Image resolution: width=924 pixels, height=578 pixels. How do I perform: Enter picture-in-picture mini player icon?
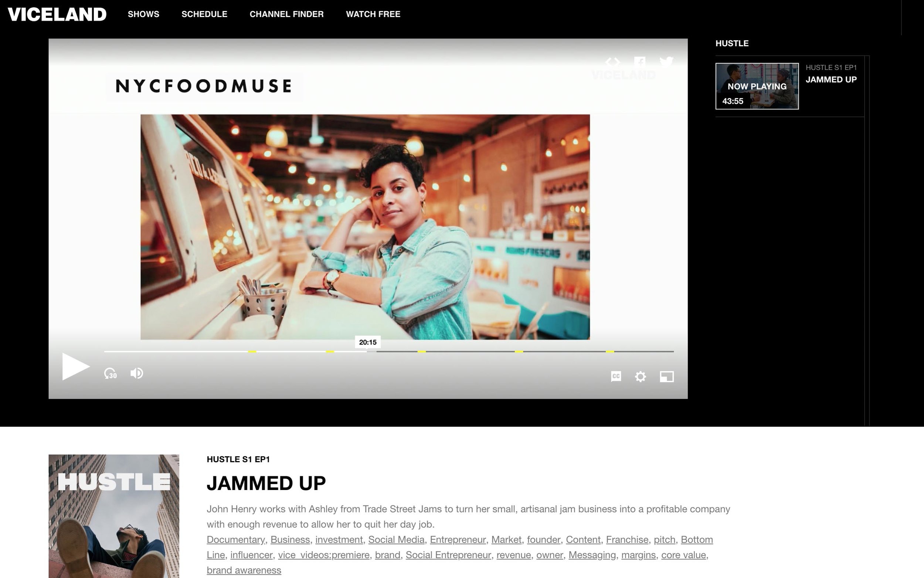coord(666,376)
